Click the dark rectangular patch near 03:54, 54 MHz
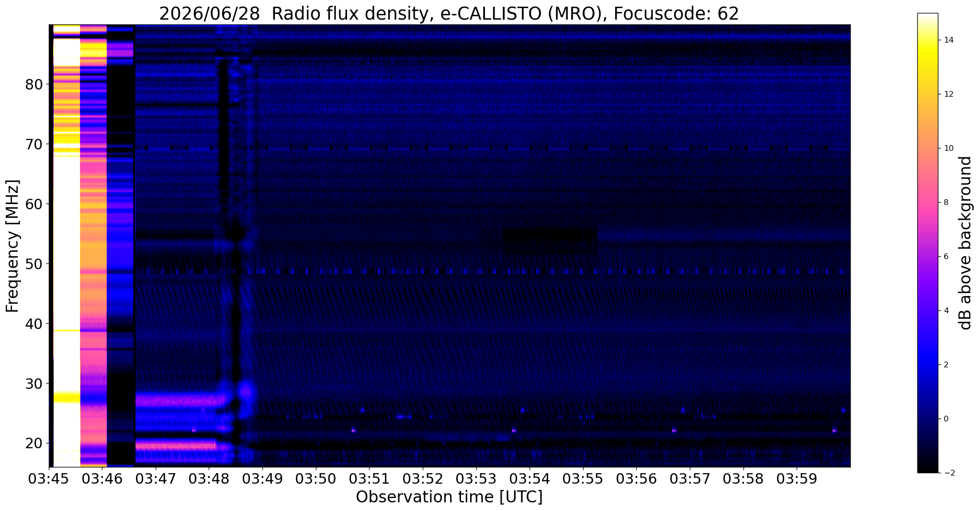Image resolution: width=980 pixels, height=511 pixels. click(x=550, y=241)
